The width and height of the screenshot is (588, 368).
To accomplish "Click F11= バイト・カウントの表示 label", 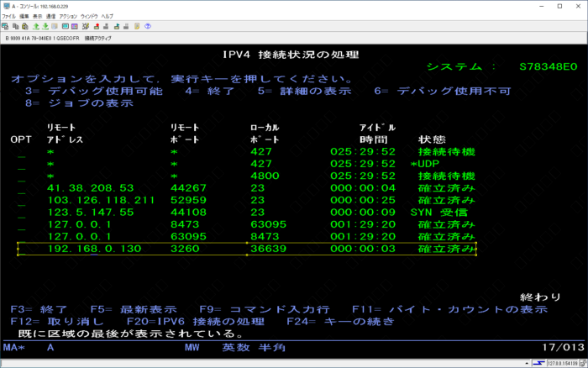I will click(x=450, y=309).
